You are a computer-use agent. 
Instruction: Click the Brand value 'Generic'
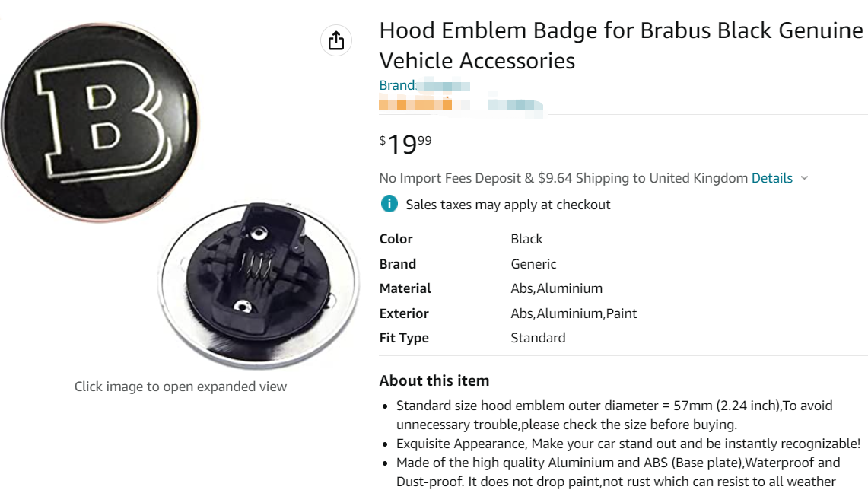click(533, 264)
